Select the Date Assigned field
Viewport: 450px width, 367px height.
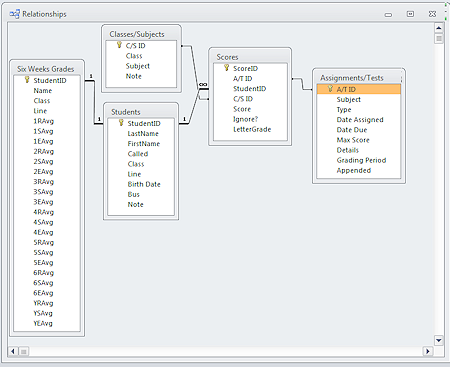coord(360,120)
